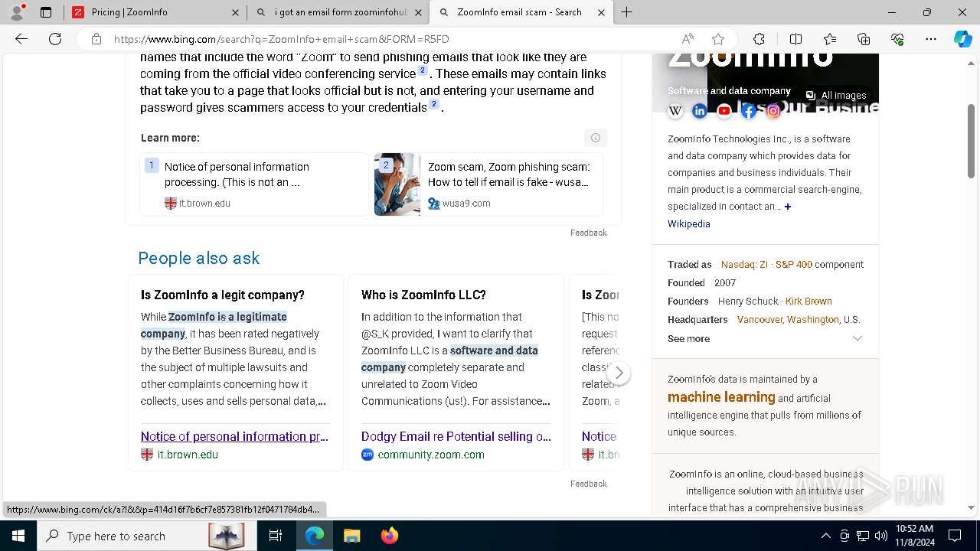Open Browser essentials icon
Image resolution: width=980 pixels, height=551 pixels.
point(897,39)
